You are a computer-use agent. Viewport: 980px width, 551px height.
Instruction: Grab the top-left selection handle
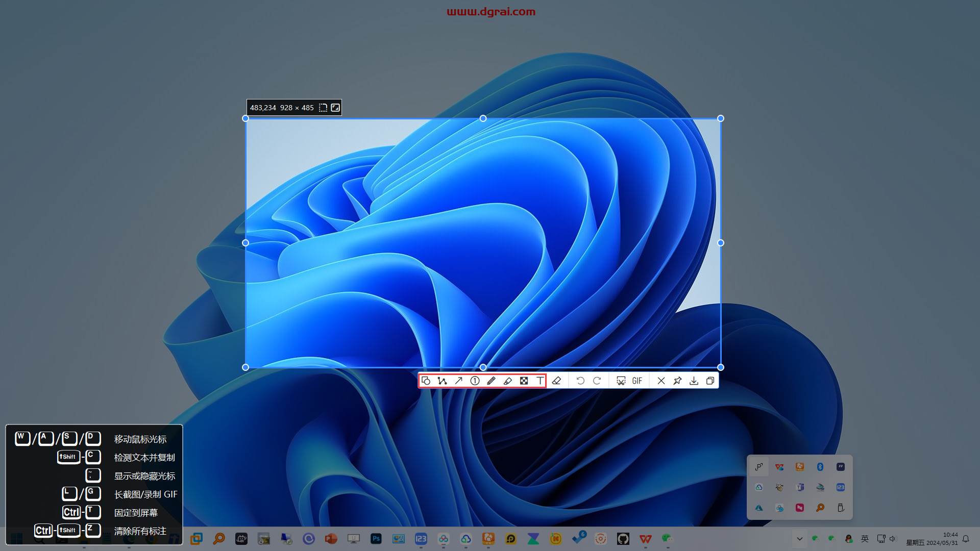click(246, 118)
